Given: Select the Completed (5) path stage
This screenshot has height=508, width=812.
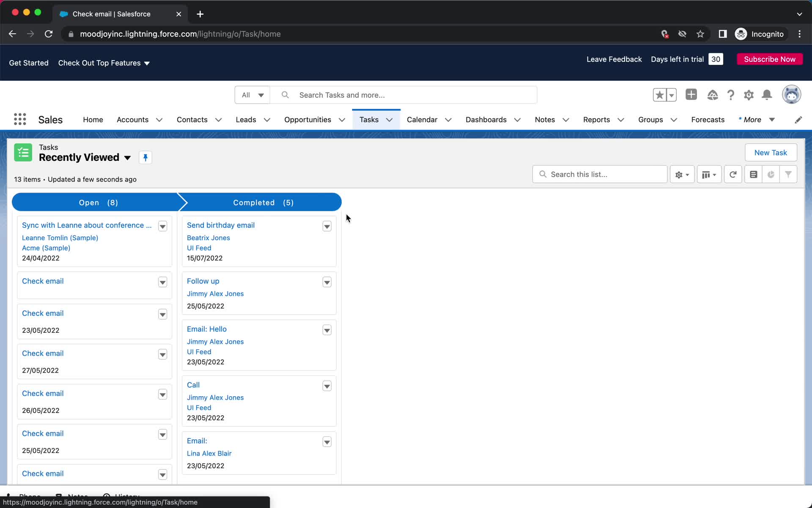Looking at the screenshot, I should (263, 202).
